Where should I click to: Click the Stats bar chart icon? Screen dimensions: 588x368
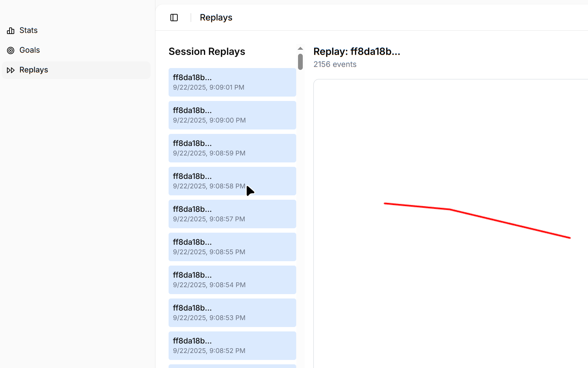[x=11, y=31]
